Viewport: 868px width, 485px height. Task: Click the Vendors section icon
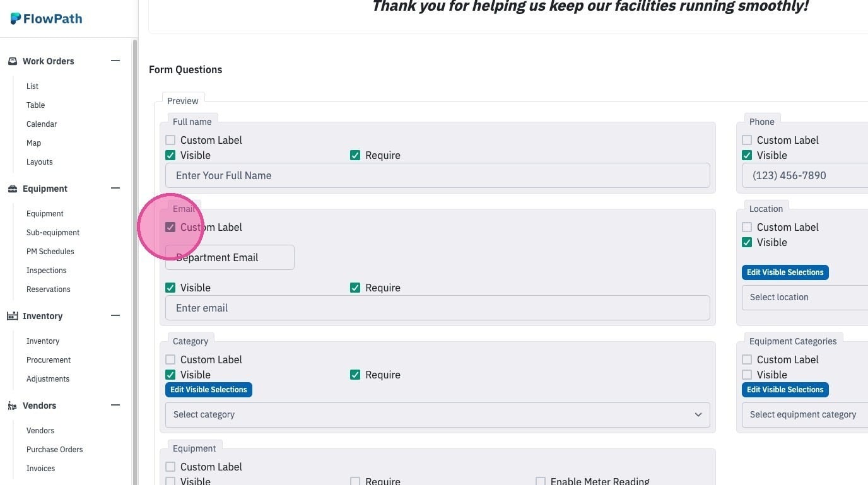pos(12,406)
